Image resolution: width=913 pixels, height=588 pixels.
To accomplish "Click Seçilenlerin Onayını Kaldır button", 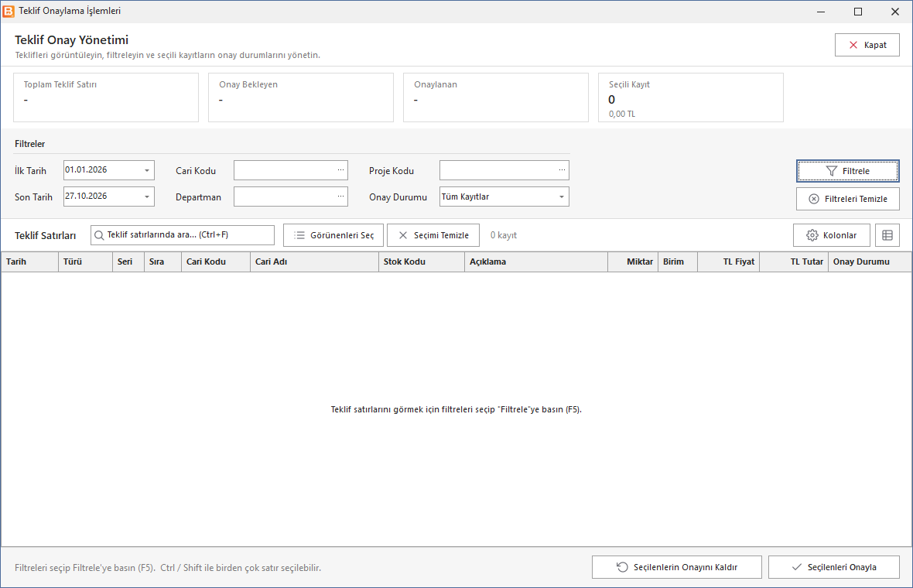I will pyautogui.click(x=676, y=567).
